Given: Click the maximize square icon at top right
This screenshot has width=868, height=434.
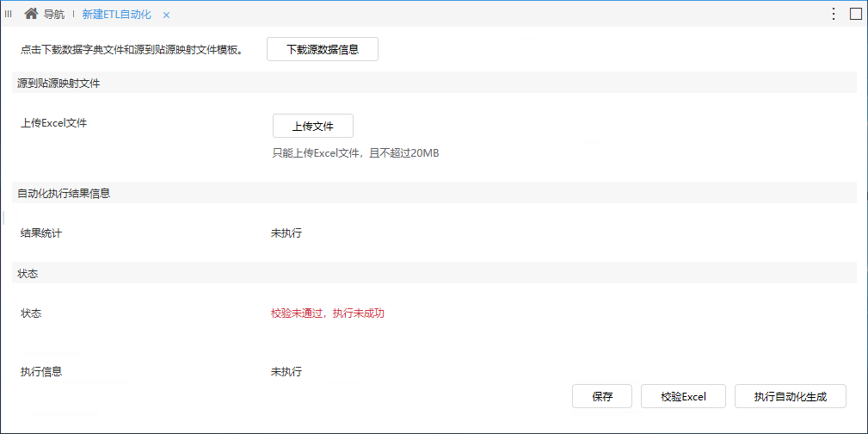Looking at the screenshot, I should pos(856,15).
